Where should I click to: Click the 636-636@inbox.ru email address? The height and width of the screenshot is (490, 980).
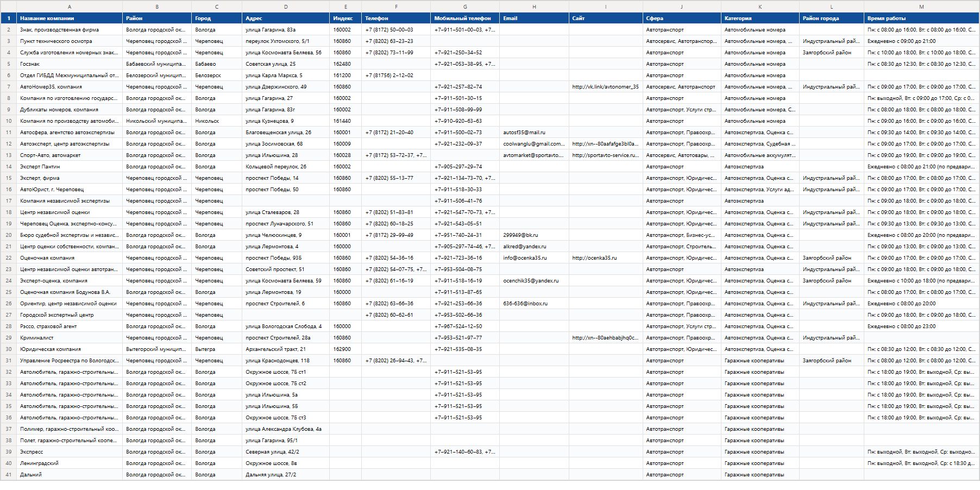(525, 304)
